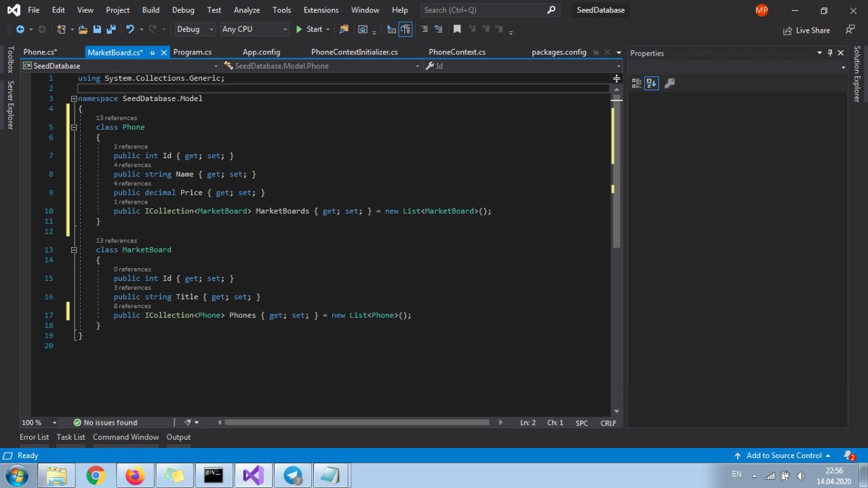Open the Debug configuration dropdown
868x488 pixels.
[x=195, y=29]
